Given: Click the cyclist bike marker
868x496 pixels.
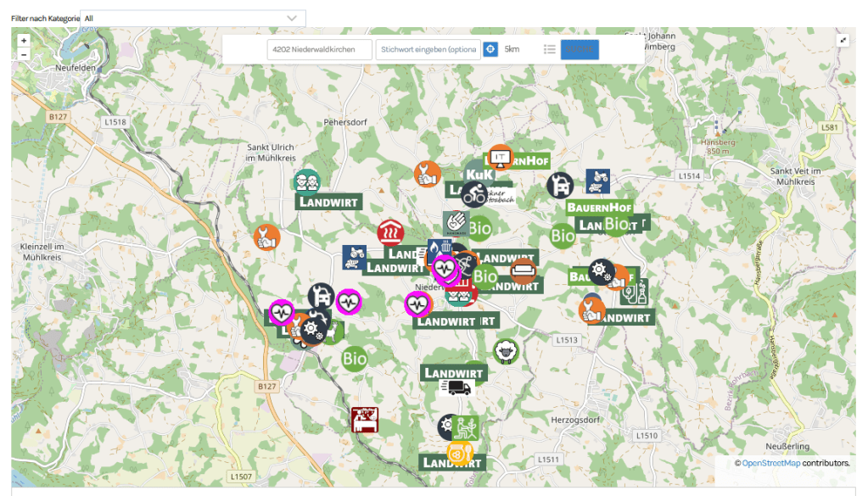Looking at the screenshot, I should (474, 194).
